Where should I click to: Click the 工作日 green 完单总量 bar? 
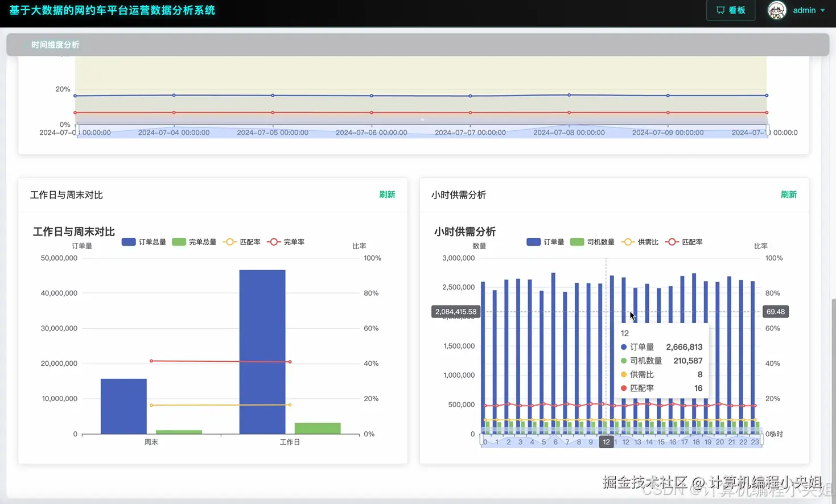pyautogui.click(x=318, y=428)
